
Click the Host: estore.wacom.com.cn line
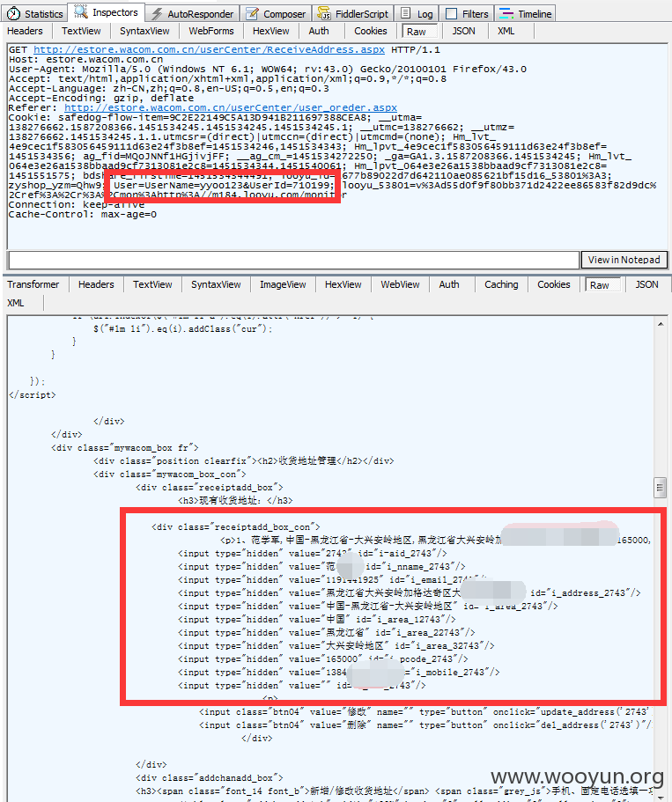[86, 59]
